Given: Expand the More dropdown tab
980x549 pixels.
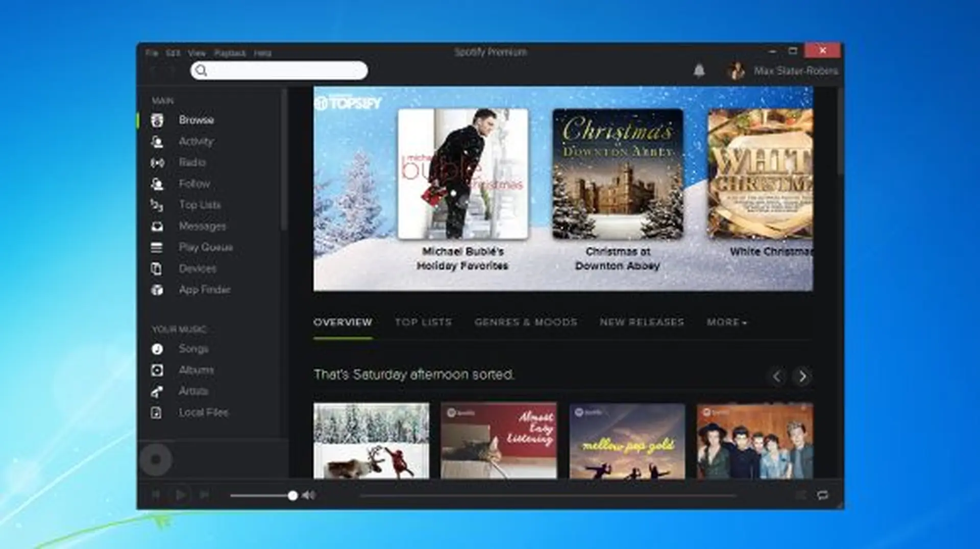Looking at the screenshot, I should tap(727, 322).
